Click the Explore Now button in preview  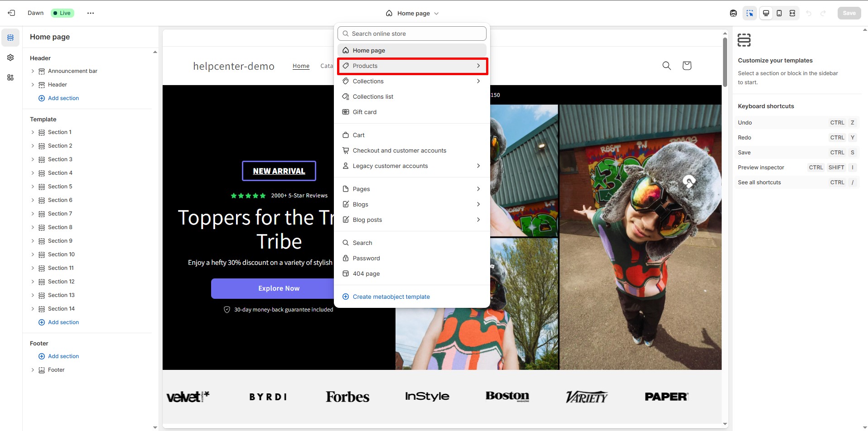pyautogui.click(x=279, y=288)
